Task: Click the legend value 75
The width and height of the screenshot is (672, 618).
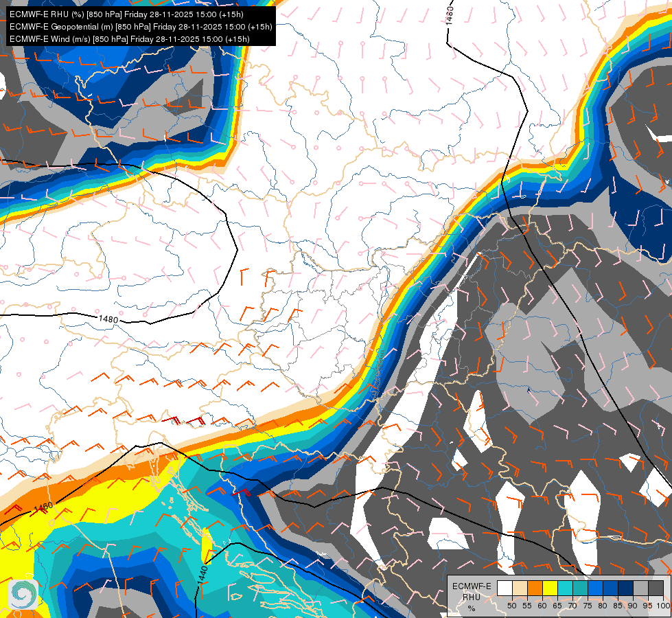Action: pyautogui.click(x=588, y=606)
